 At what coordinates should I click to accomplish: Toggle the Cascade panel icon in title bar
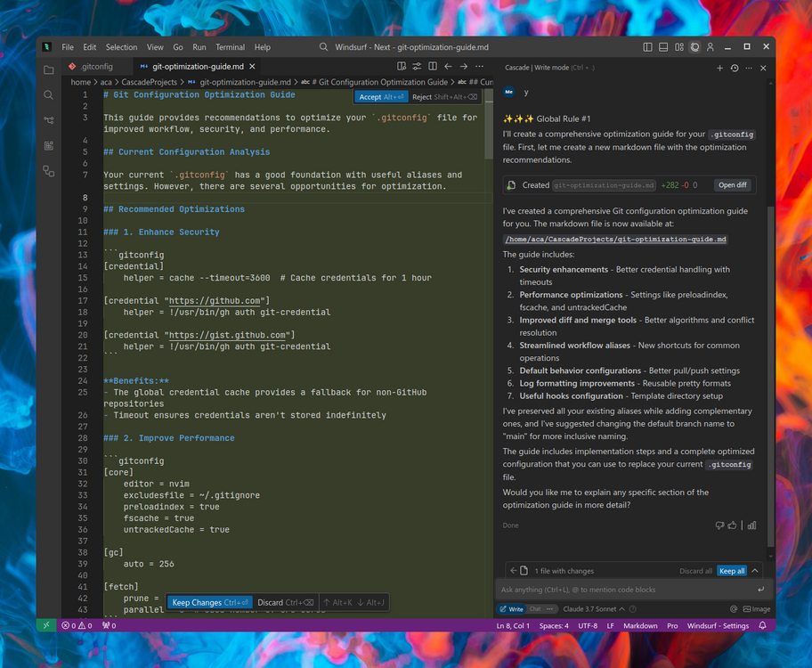coord(694,47)
